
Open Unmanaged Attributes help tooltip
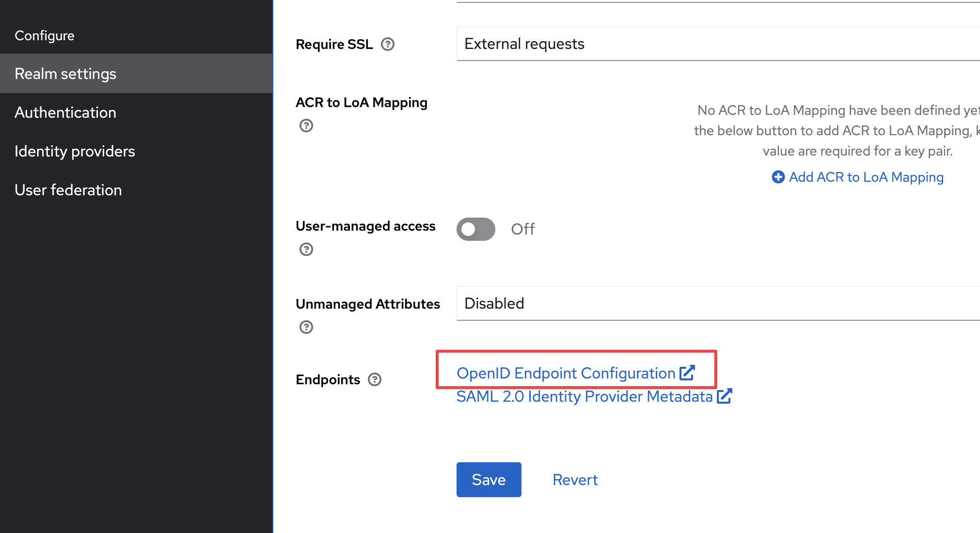coord(306,327)
